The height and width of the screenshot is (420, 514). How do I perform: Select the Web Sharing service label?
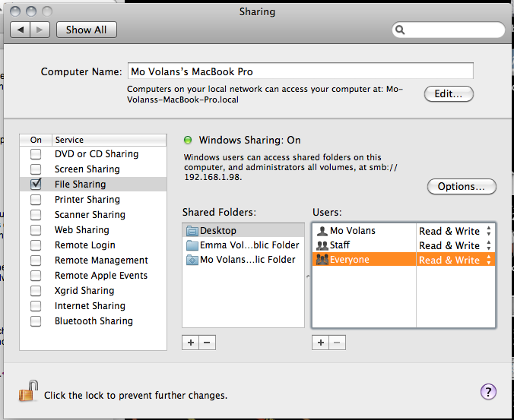(x=82, y=230)
